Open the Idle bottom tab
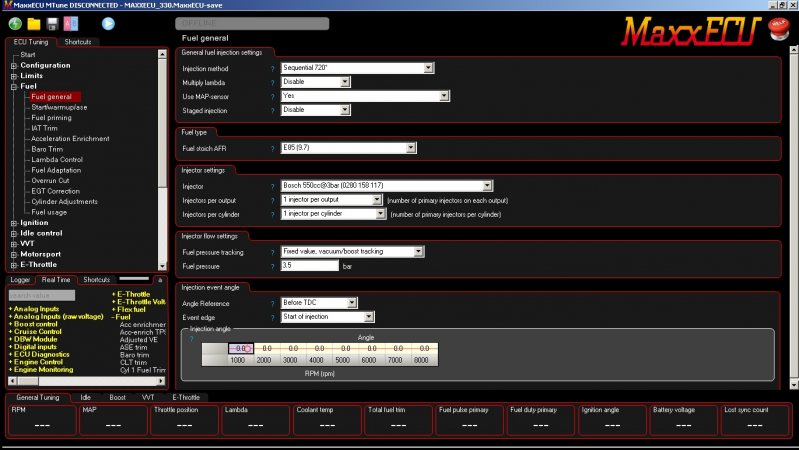 [85, 398]
